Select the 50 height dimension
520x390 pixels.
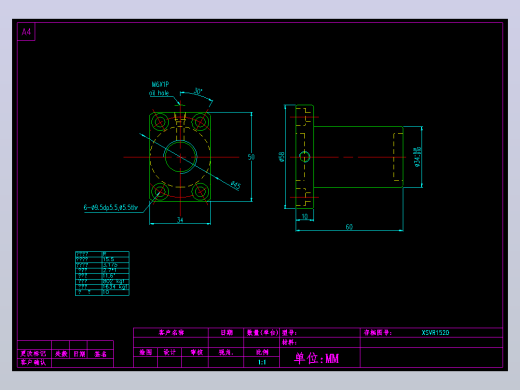click(251, 157)
